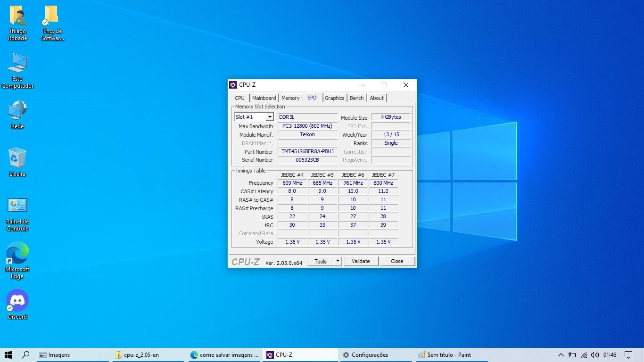
Task: Click the 685 MHz JEDEC #5 frequency
Action: point(322,183)
